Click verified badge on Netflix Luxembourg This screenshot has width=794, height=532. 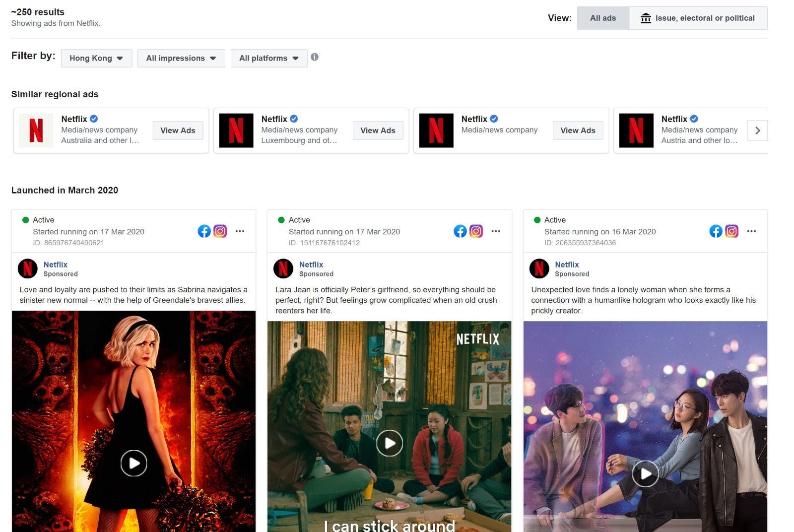coord(294,119)
